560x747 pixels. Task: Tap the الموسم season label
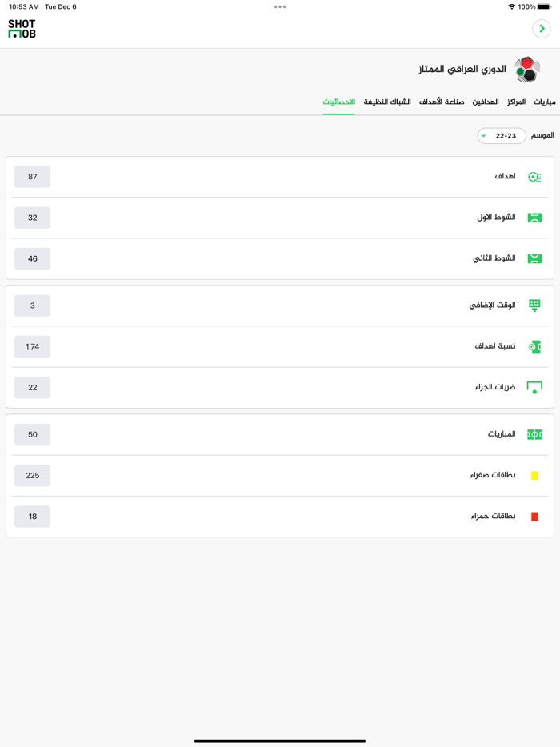pos(542,135)
